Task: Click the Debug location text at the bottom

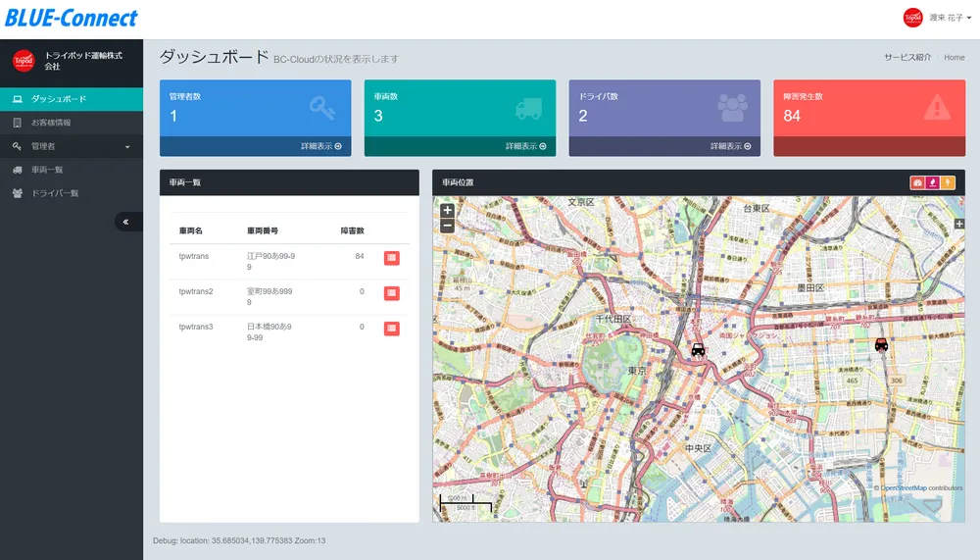Action: click(239, 540)
